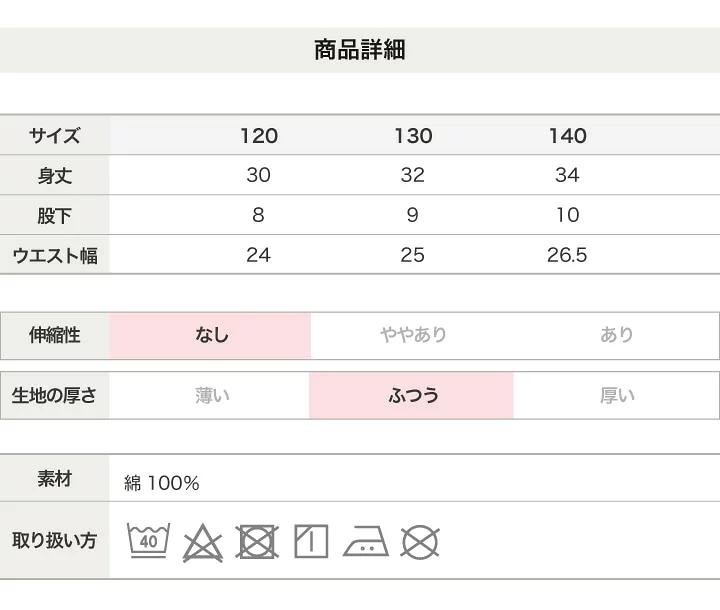
Task: Click the 26.5 waist width value
Action: click(567, 255)
